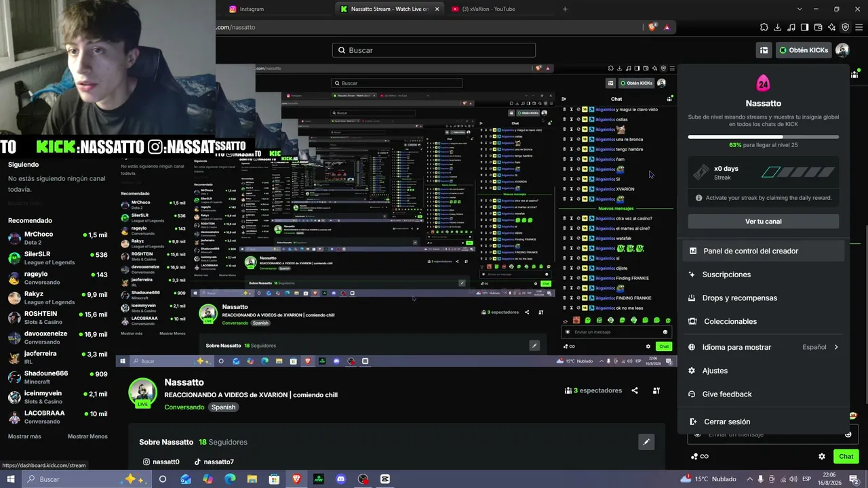Switch to the Instagram browser tab
This screenshot has height=488, width=868.
pos(276,9)
